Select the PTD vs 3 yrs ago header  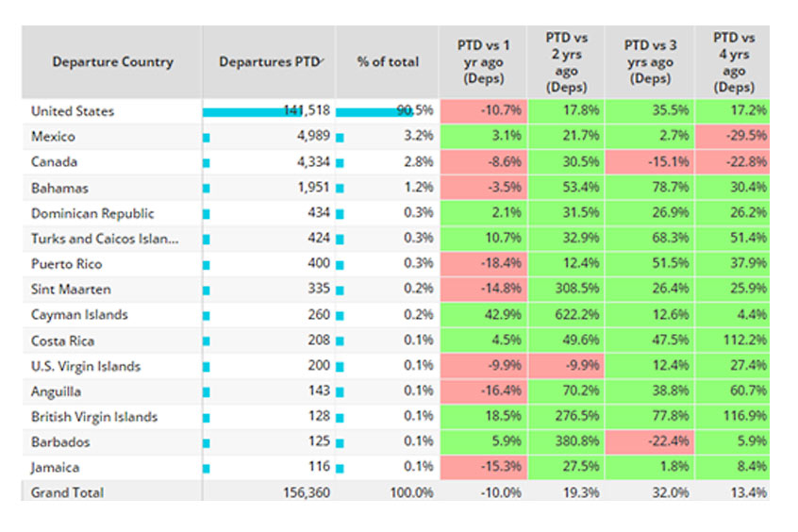coord(649,62)
